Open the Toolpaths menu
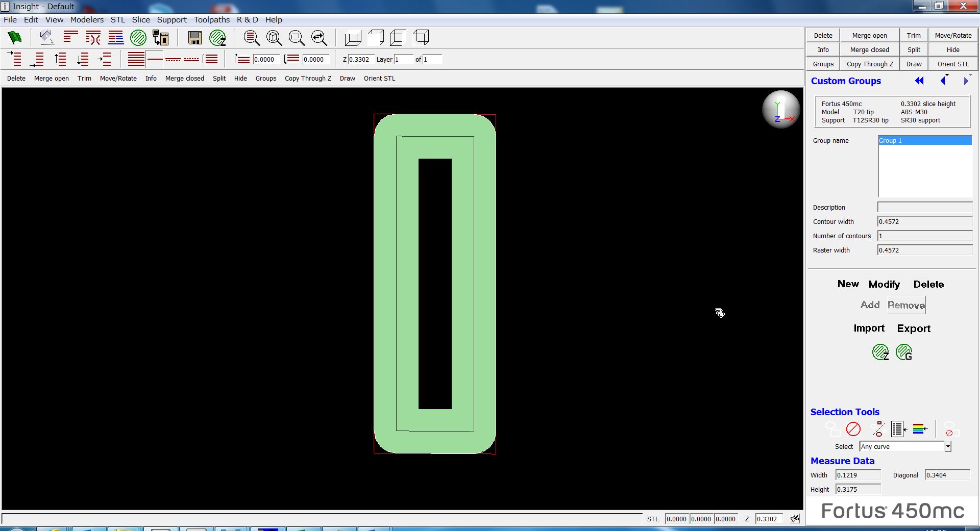 [x=211, y=19]
